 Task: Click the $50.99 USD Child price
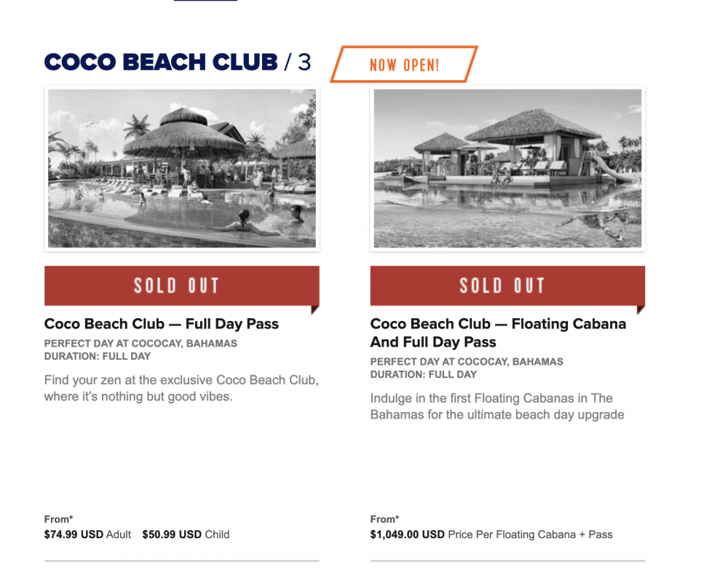click(186, 534)
